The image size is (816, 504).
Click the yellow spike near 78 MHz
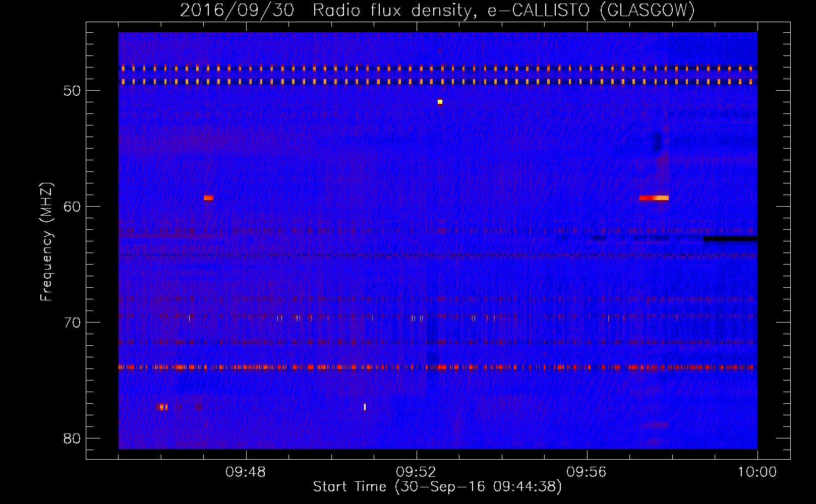pyautogui.click(x=365, y=407)
